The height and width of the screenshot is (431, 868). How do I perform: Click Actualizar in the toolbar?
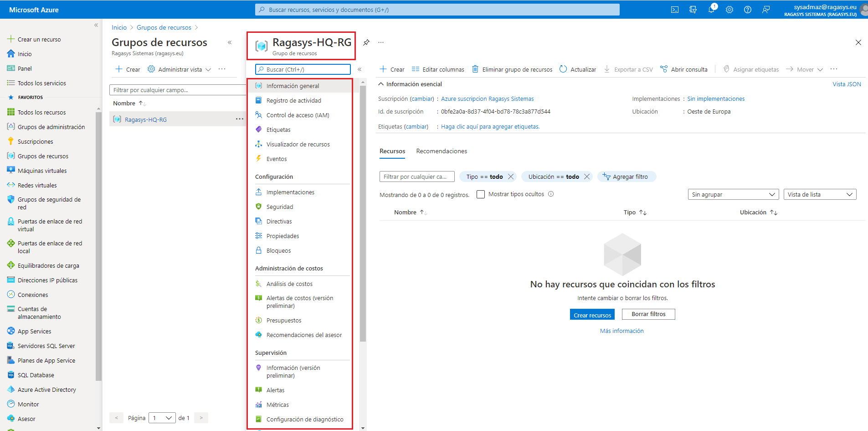578,69
